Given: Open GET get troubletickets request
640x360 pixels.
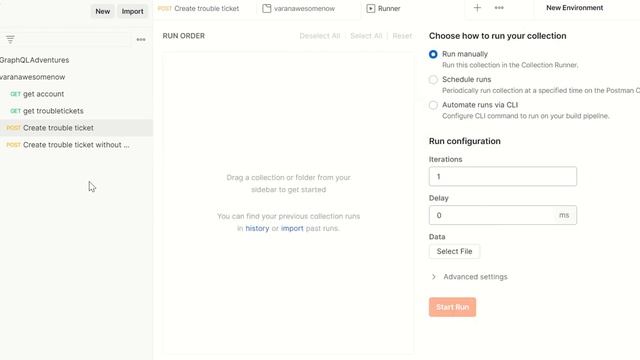Looking at the screenshot, I should [47, 111].
